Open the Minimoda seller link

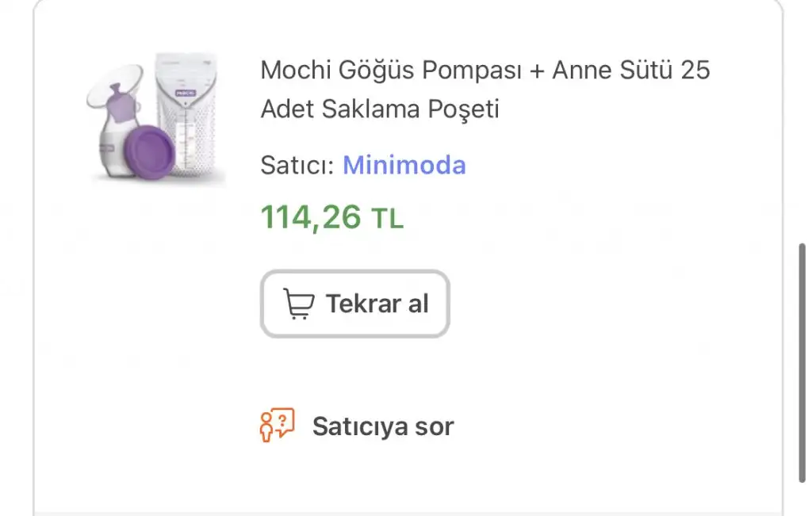(404, 166)
